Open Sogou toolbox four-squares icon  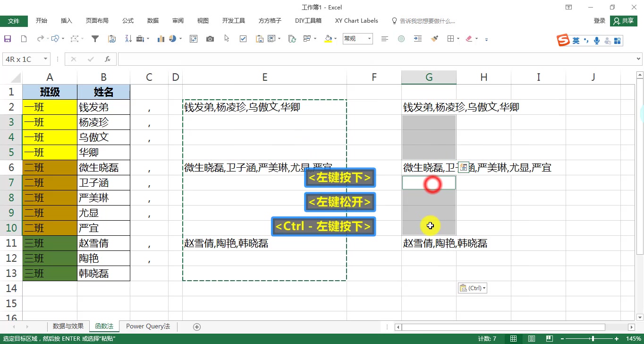[617, 41]
